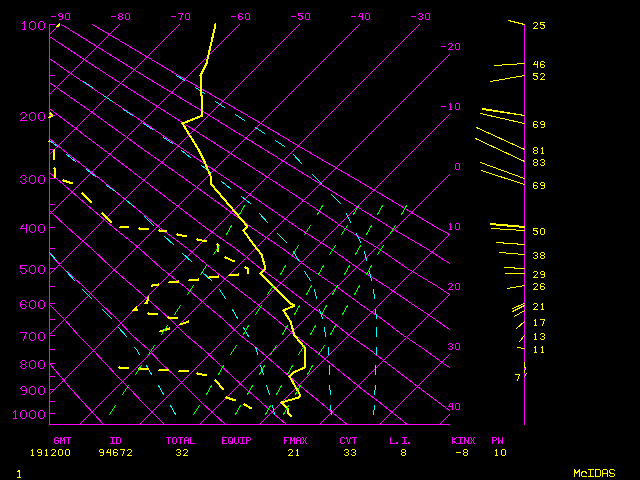Select the 700 pressure level label
This screenshot has height=480, width=640.
pyautogui.click(x=33, y=337)
